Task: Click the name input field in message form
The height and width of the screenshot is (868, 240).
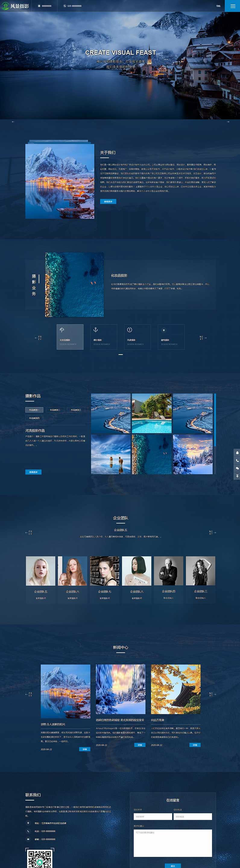Action: (x=153, y=816)
